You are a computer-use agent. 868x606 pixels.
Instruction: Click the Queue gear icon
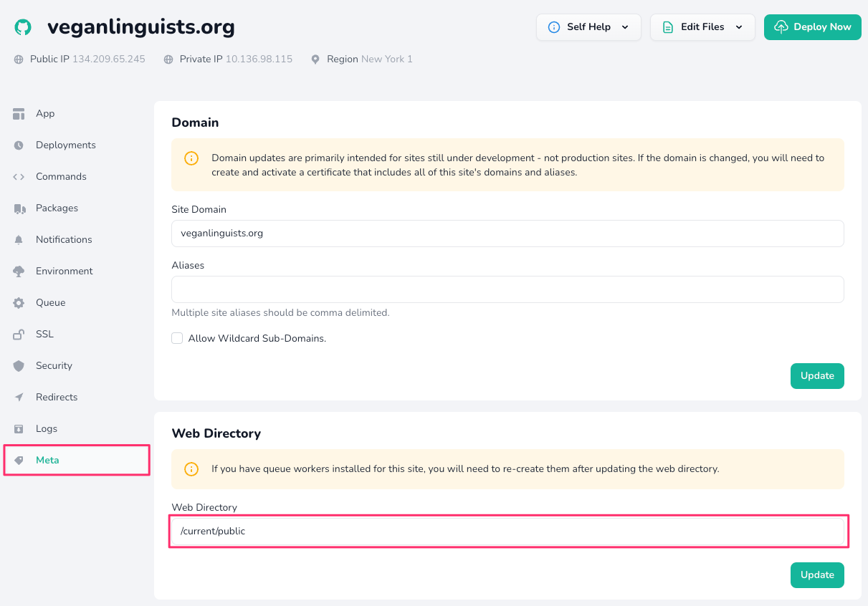19,303
